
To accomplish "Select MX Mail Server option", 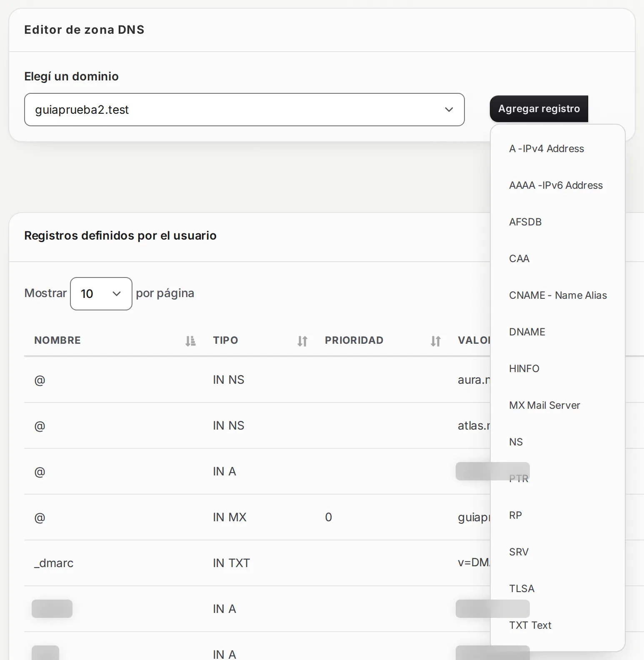I will click(544, 405).
